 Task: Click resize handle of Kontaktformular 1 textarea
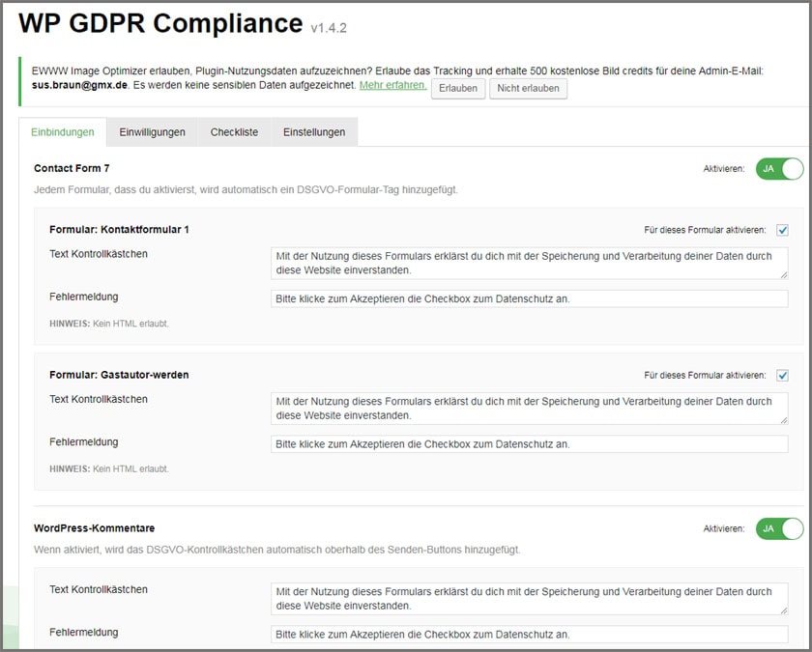[783, 275]
